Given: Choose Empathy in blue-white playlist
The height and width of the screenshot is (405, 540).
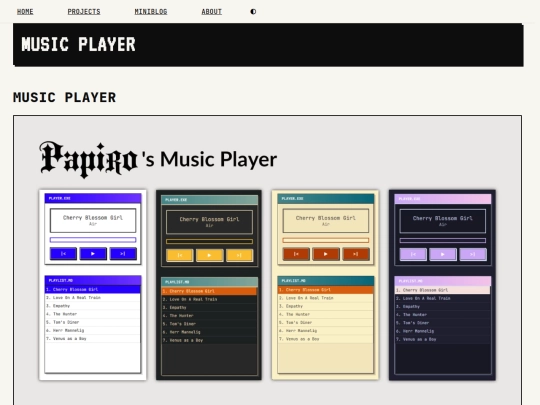Looking at the screenshot, I should 93,306.
